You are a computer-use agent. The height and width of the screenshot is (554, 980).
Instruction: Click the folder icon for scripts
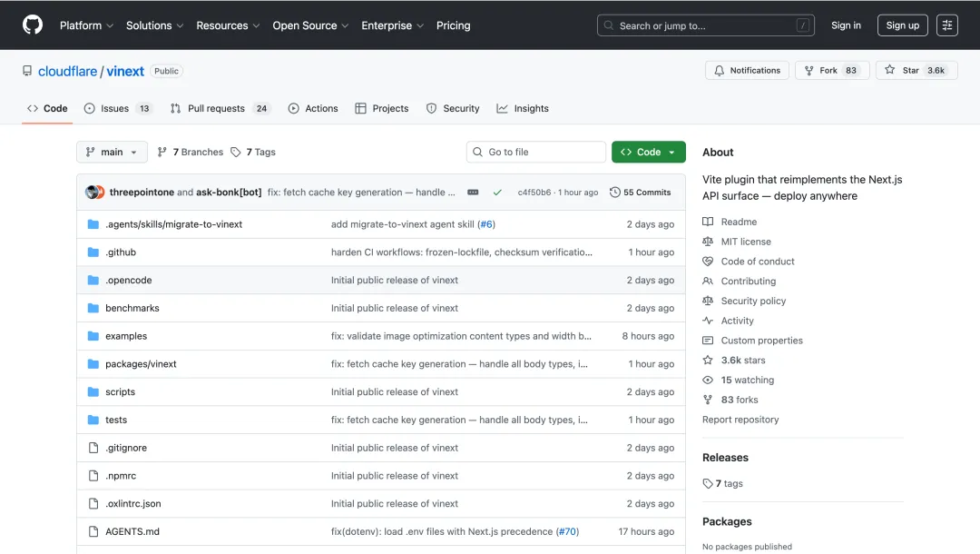tap(93, 391)
